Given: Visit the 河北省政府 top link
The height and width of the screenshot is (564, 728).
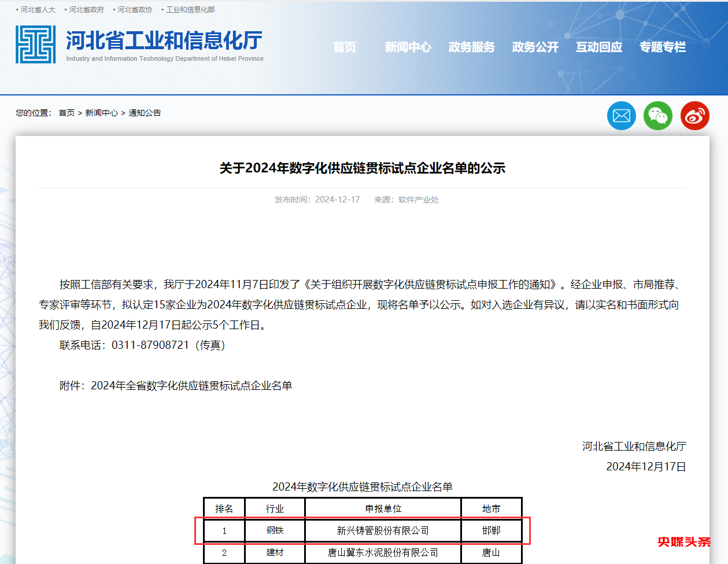Looking at the screenshot, I should (86, 10).
